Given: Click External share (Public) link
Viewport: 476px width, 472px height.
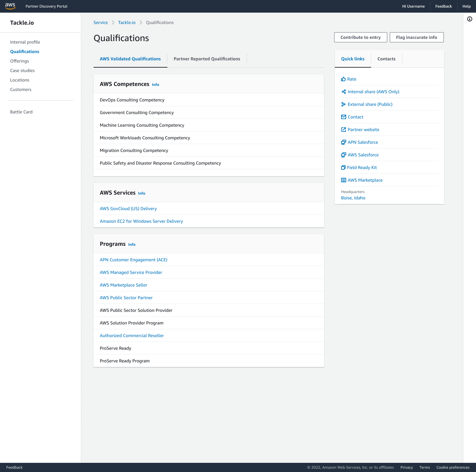Looking at the screenshot, I should pyautogui.click(x=370, y=104).
